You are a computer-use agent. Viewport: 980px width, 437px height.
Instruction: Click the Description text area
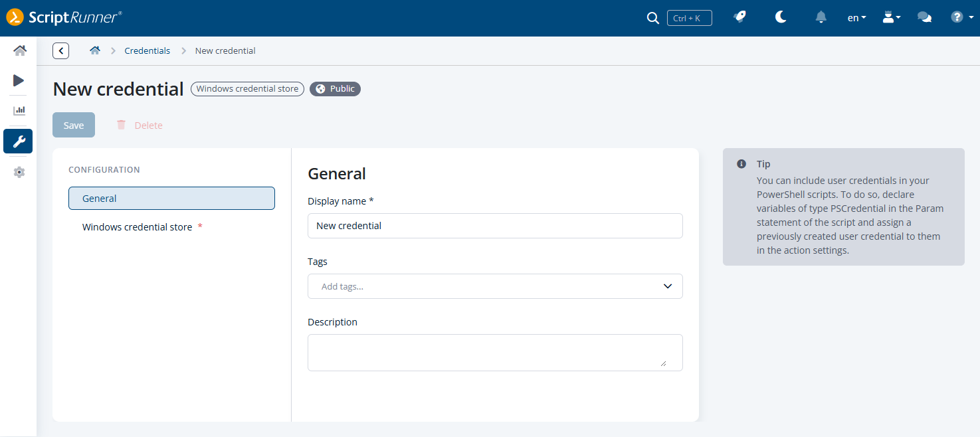click(495, 353)
